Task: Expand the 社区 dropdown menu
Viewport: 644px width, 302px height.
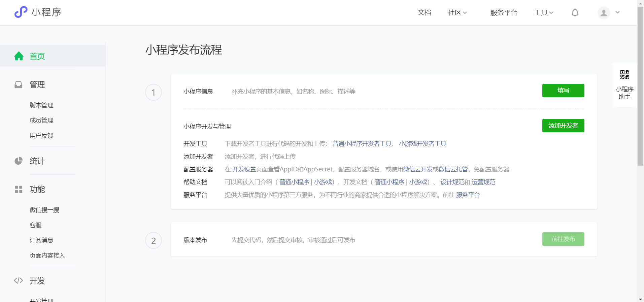Action: [x=457, y=12]
